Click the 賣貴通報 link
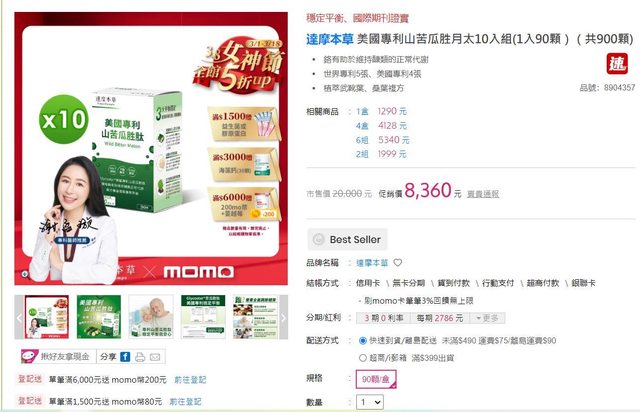This screenshot has height=412, width=640. pyautogui.click(x=483, y=194)
